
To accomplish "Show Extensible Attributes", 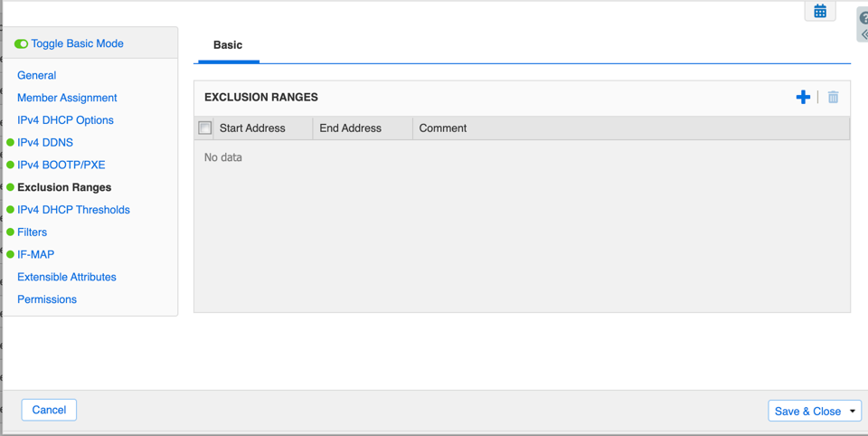I will click(x=67, y=277).
